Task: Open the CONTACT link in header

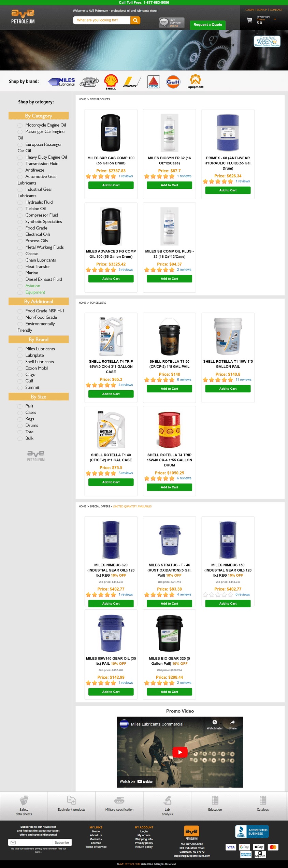Action: (x=276, y=10)
